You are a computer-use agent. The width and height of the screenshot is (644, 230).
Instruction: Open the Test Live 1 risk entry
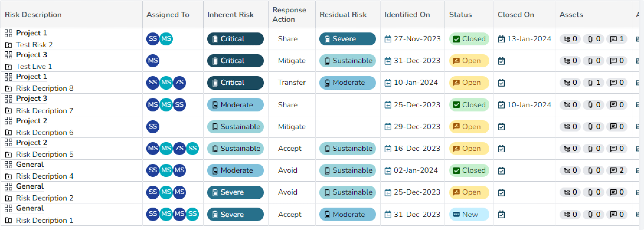coord(34,67)
